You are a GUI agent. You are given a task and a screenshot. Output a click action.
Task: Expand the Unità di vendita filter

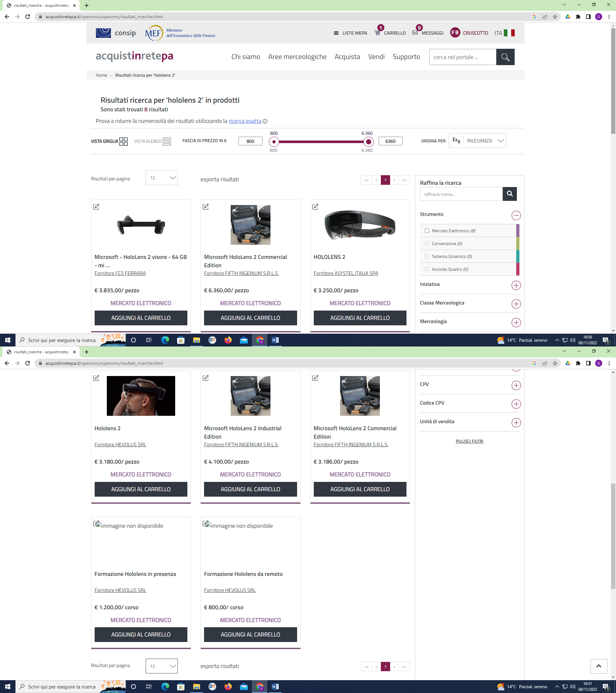point(516,423)
